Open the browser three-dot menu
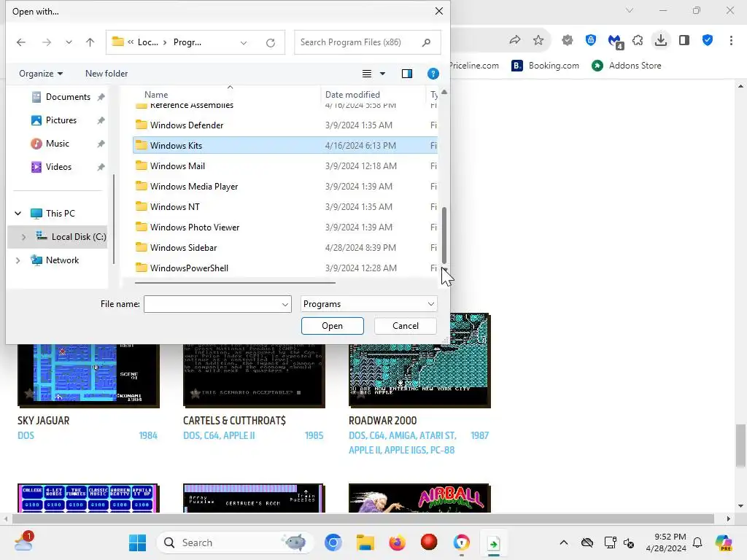 pyautogui.click(x=731, y=40)
